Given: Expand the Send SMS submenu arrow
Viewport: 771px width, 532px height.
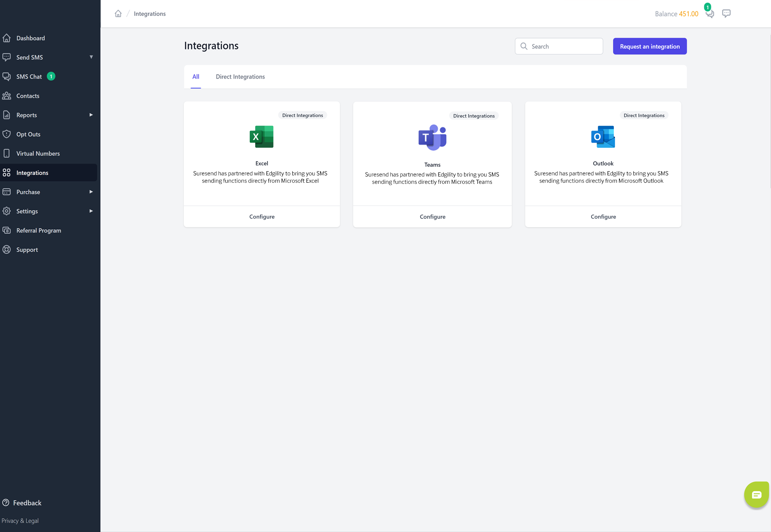Looking at the screenshot, I should 91,57.
